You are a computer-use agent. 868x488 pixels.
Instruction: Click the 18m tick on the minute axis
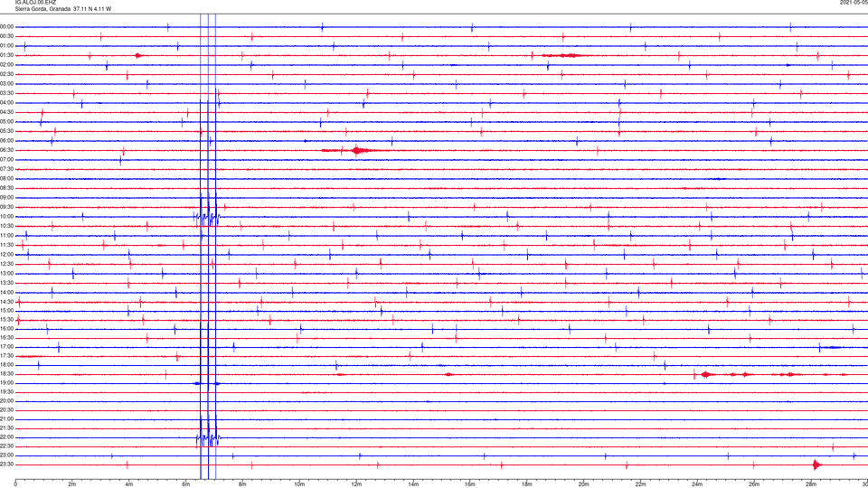point(526,484)
